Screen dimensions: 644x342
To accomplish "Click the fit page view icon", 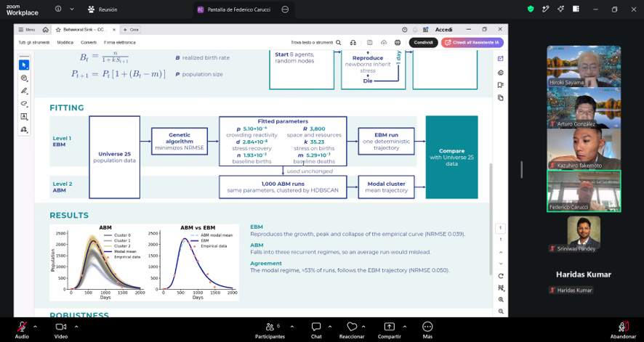I will tap(501, 288).
